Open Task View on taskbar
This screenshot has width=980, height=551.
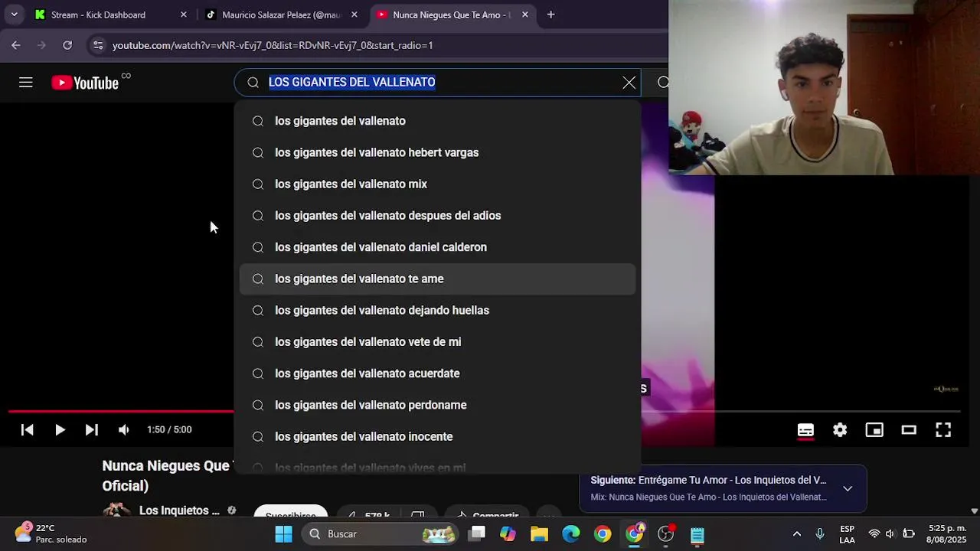tap(477, 534)
